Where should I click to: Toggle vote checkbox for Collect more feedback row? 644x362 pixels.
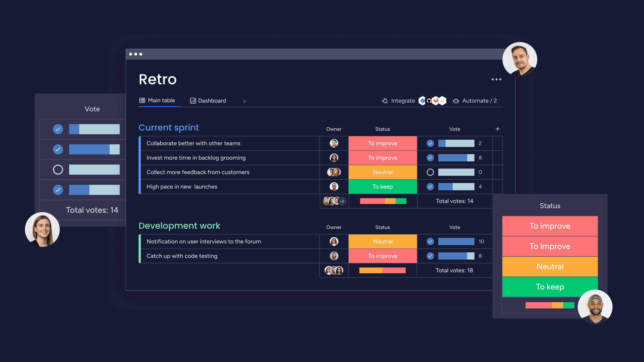click(429, 172)
